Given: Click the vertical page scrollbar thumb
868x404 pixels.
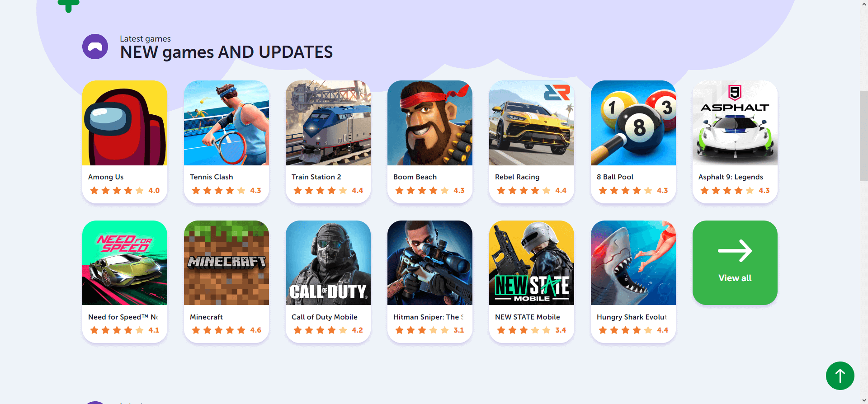Looking at the screenshot, I should click(863, 136).
